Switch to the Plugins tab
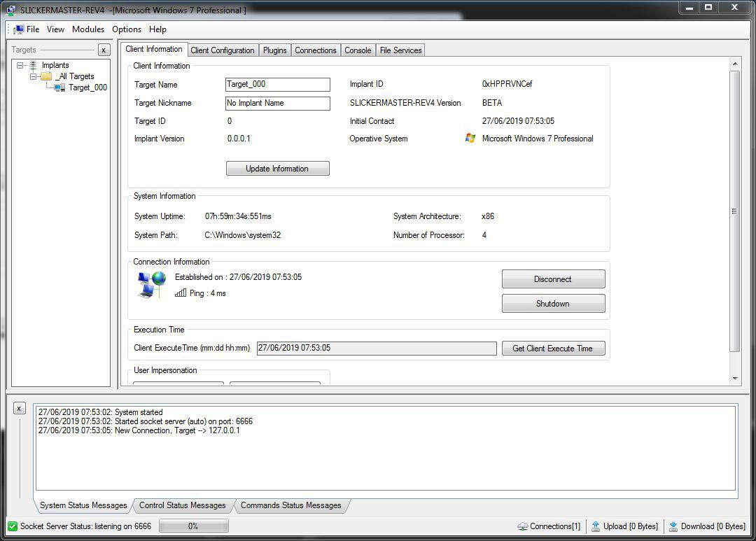Screen dimensions: 756x541 (x=275, y=50)
